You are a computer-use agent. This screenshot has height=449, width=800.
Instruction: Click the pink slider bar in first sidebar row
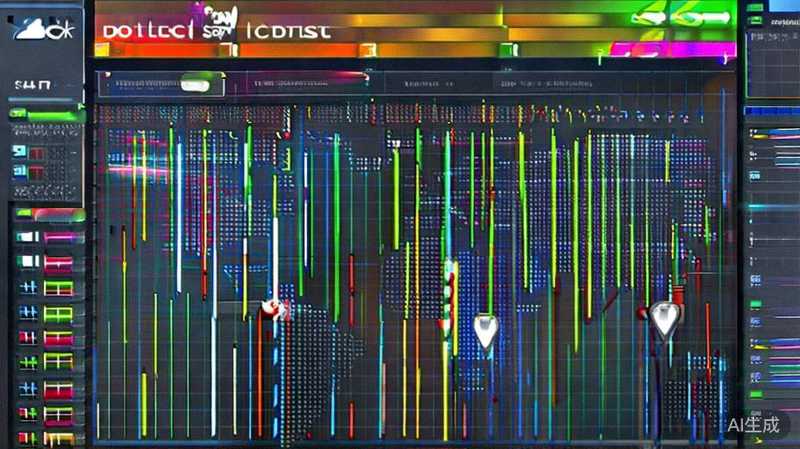pos(60,238)
